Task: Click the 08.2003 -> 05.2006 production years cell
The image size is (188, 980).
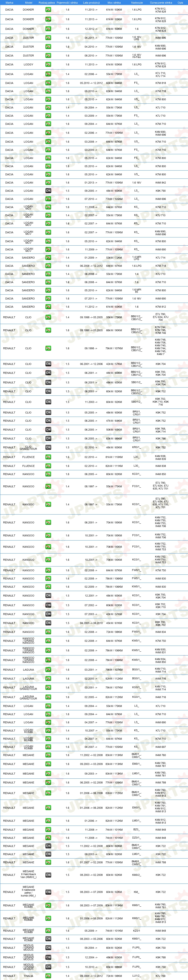Action: coord(91,939)
